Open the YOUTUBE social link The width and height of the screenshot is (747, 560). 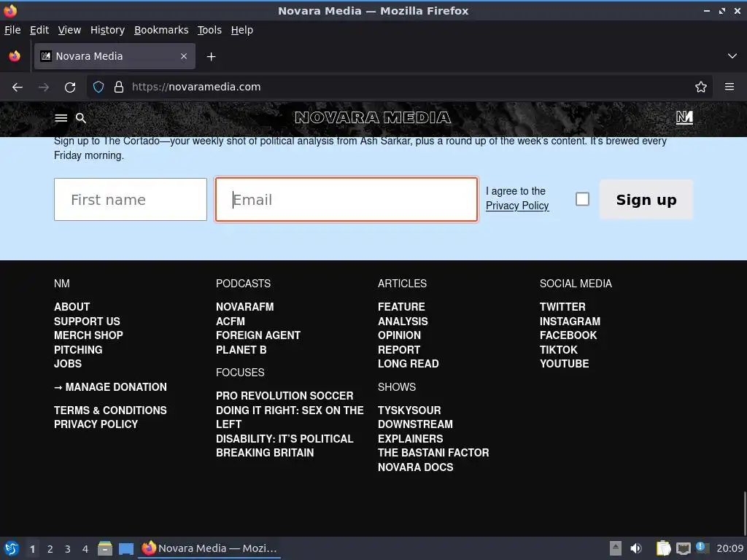click(x=564, y=364)
